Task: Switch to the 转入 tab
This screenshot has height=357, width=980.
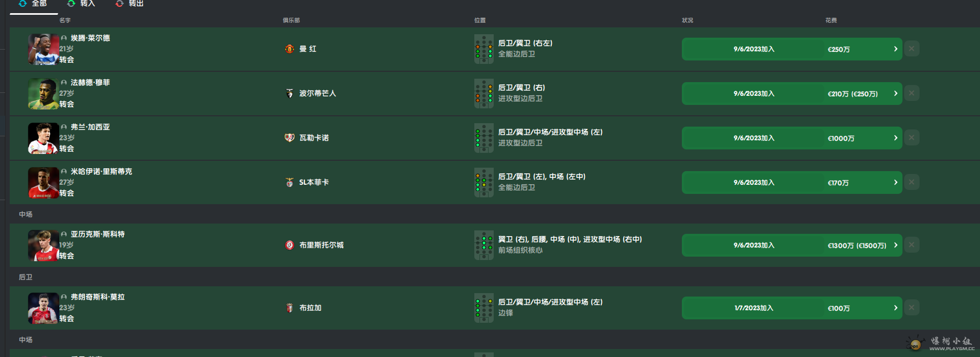Action: tap(82, 4)
